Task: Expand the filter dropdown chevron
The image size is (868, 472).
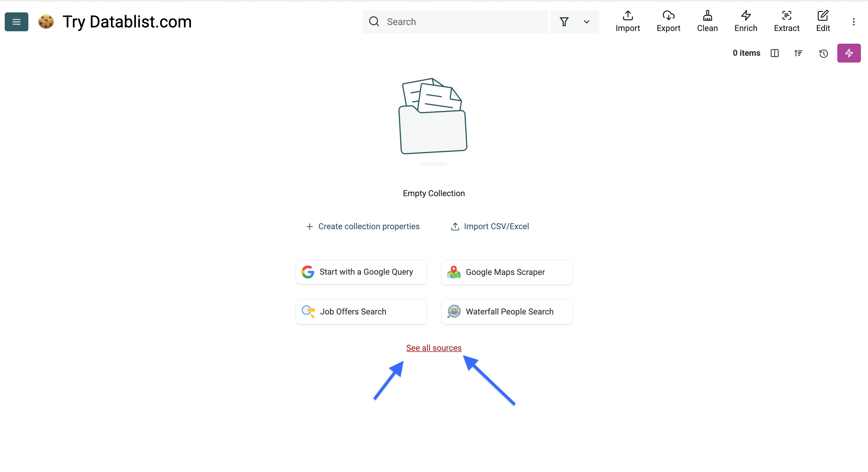Action: (x=586, y=22)
